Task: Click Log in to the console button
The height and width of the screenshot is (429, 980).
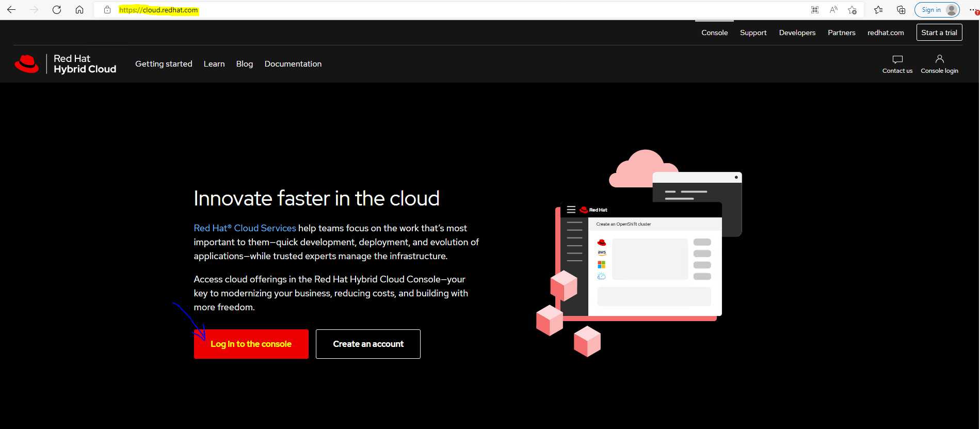Action: 251,344
